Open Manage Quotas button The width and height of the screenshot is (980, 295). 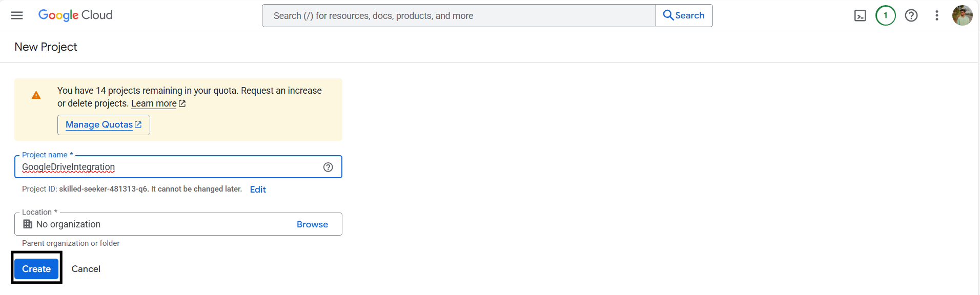(104, 125)
